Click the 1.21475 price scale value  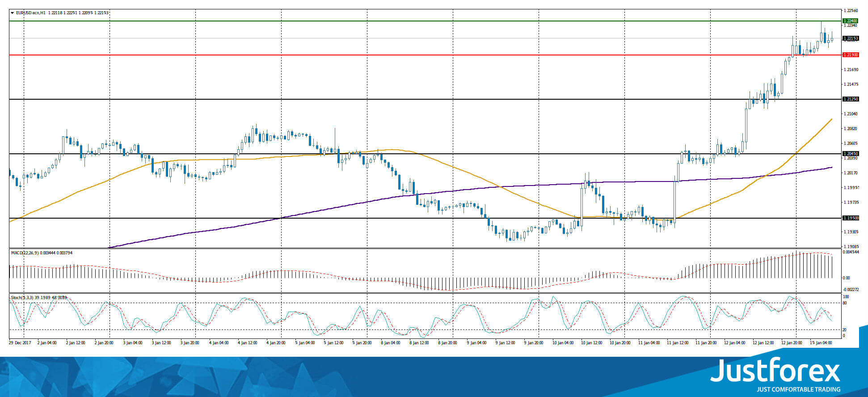(851, 84)
